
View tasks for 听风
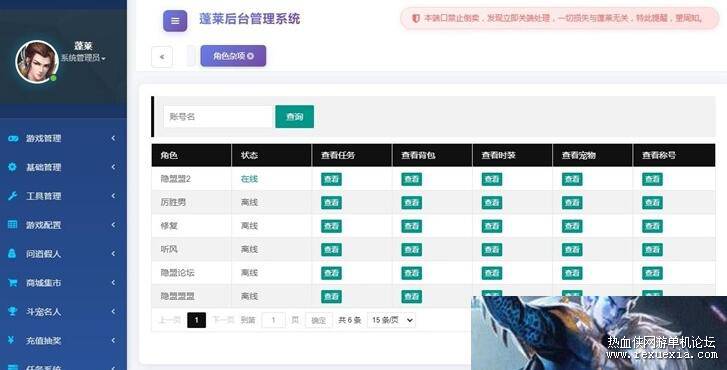pos(331,249)
